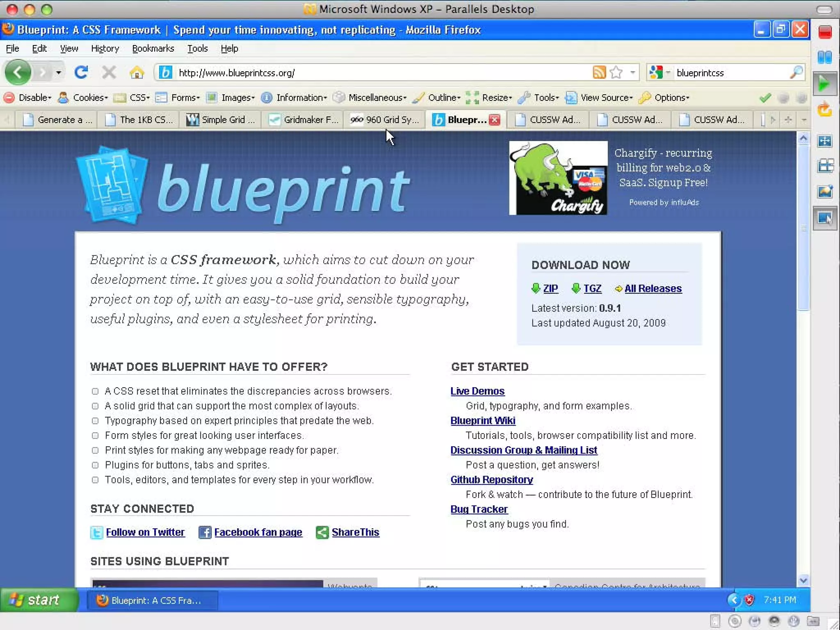Click the Back arrow button
840x630 pixels.
(18, 73)
